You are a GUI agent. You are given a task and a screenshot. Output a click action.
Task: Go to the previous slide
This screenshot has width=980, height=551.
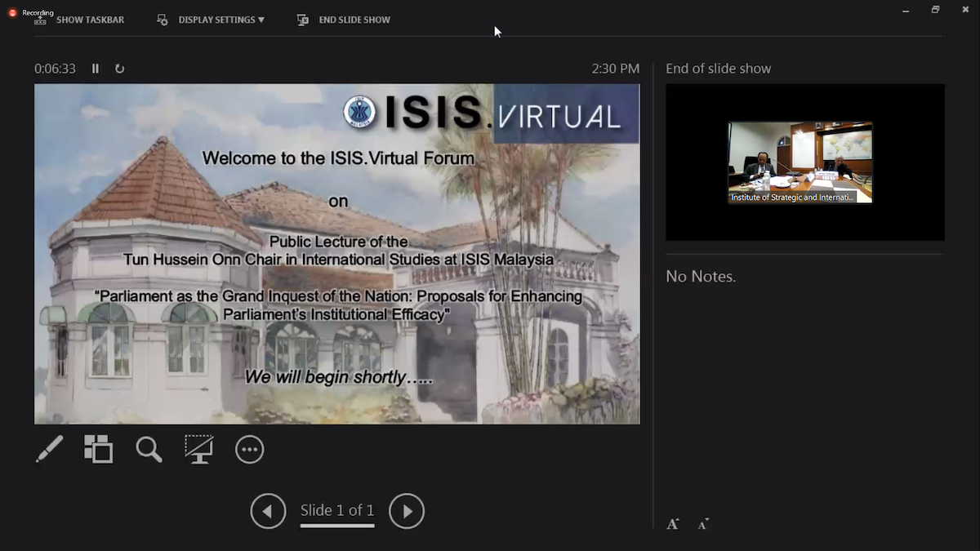[x=268, y=512]
